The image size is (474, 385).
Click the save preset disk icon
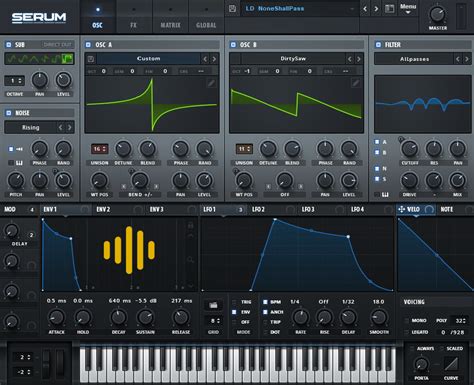(232, 9)
